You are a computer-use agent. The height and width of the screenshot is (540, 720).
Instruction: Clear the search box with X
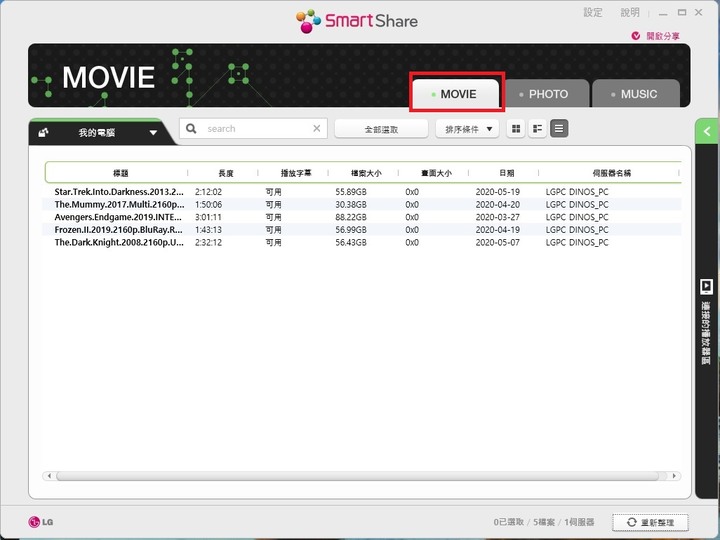click(x=317, y=129)
